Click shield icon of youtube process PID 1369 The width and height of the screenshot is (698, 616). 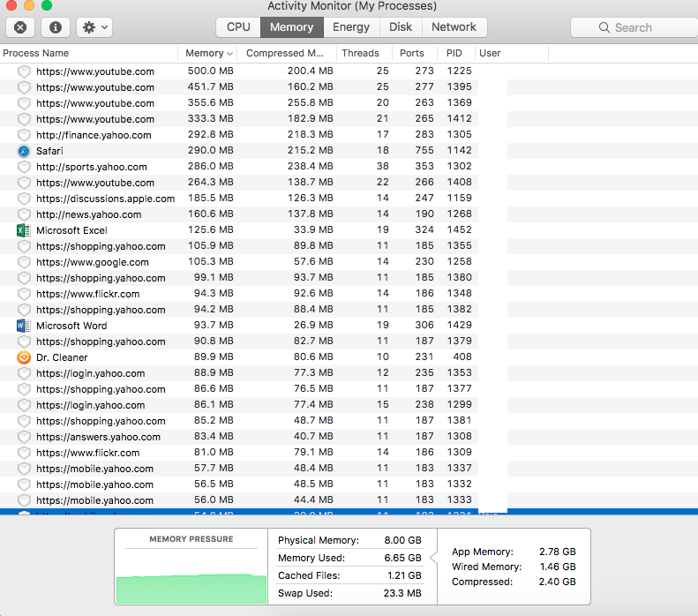tap(24, 103)
